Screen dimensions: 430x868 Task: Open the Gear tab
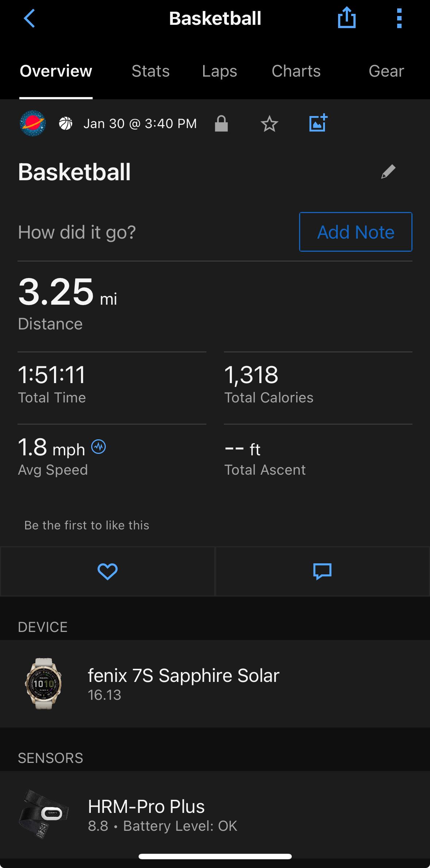[386, 71]
